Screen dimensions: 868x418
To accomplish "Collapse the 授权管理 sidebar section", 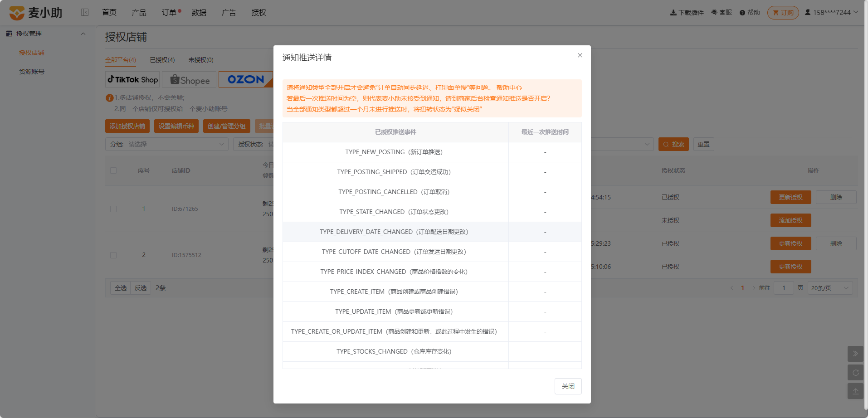I will pos(83,34).
